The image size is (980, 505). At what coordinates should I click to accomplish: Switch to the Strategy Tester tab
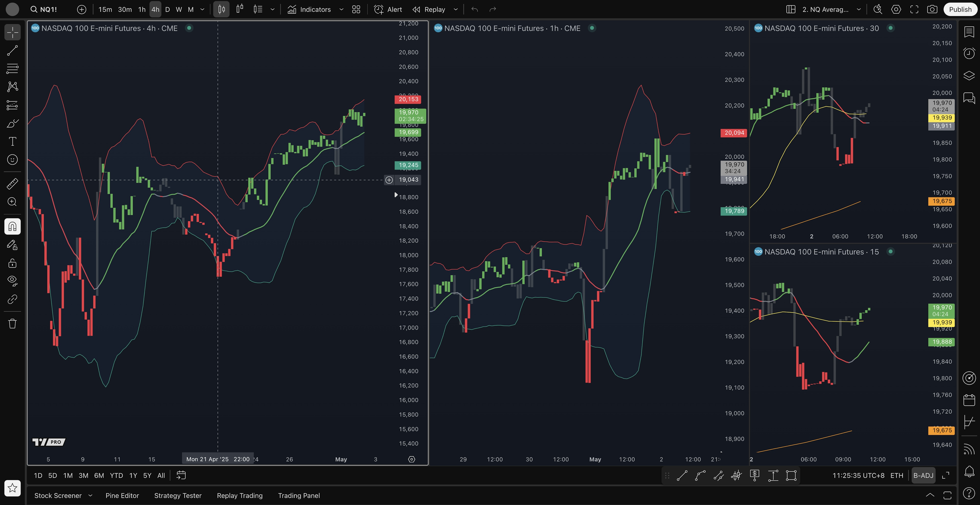[x=178, y=496]
